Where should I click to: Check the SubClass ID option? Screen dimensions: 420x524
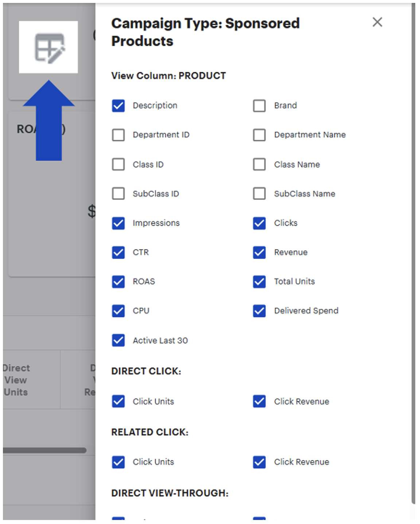pos(118,194)
